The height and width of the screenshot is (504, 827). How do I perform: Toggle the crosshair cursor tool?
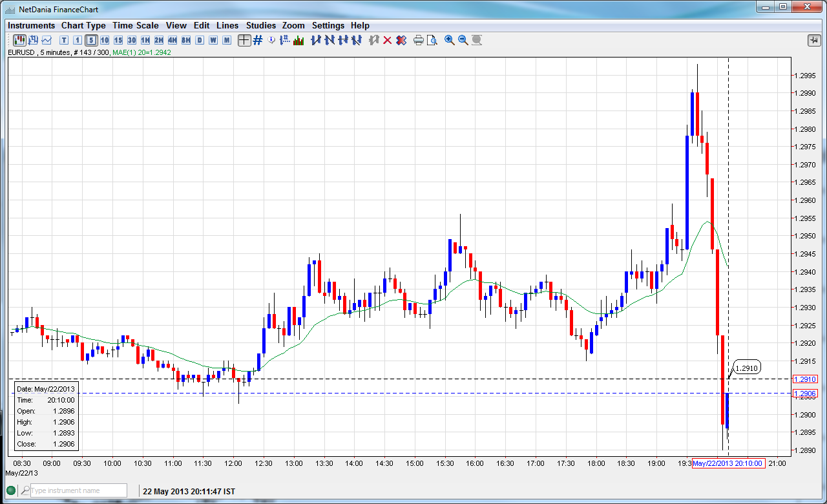pyautogui.click(x=244, y=40)
